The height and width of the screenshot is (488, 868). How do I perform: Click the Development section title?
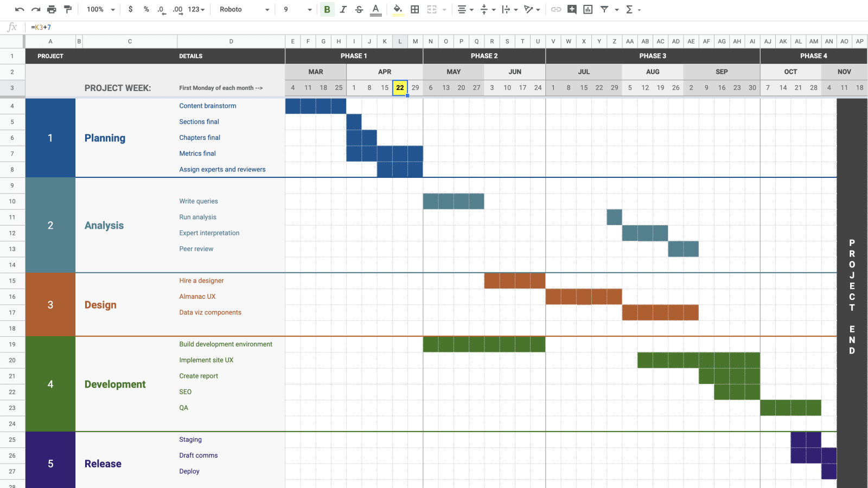tap(115, 384)
